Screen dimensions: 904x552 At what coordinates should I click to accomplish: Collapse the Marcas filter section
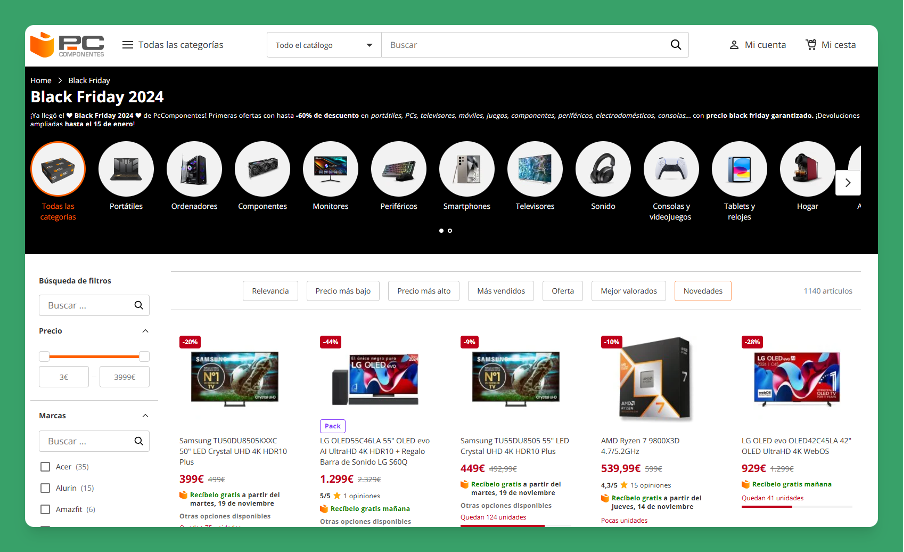click(x=145, y=415)
